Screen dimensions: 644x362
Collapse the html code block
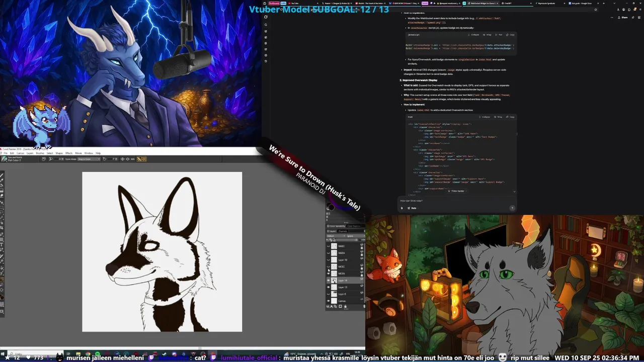coord(485,117)
